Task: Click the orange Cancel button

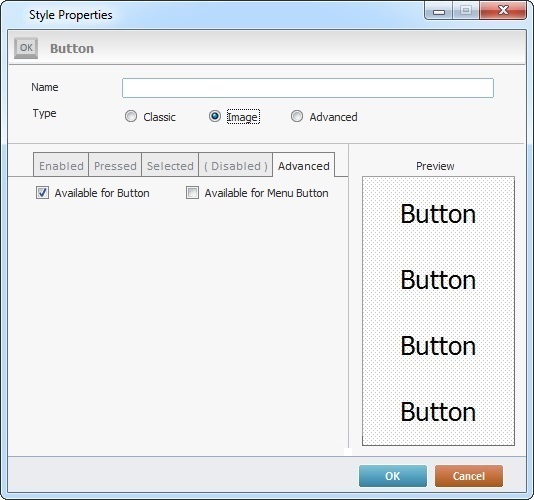Action: [x=469, y=476]
